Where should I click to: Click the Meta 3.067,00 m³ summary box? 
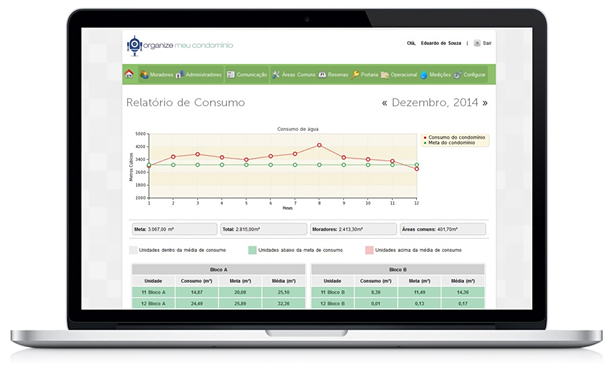(174, 229)
